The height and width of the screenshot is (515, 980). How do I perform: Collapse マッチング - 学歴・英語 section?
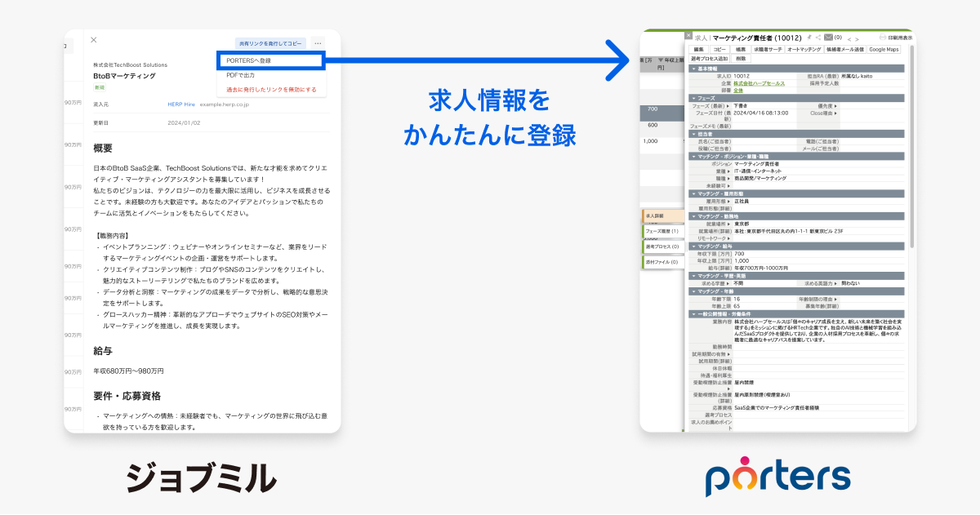pos(796,275)
